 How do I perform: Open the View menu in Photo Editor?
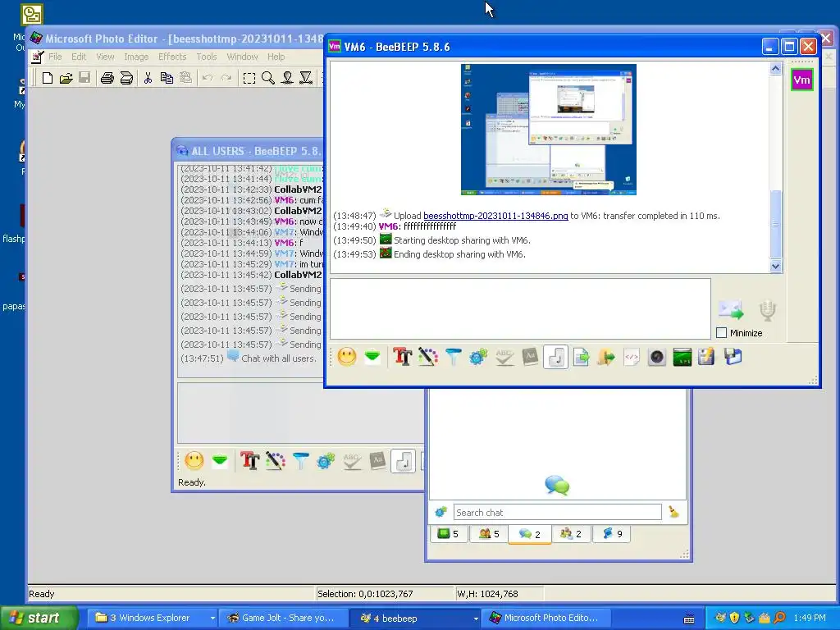(x=105, y=57)
